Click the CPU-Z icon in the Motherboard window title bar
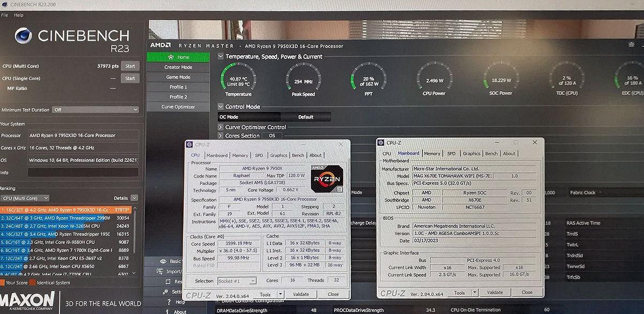 tap(382, 143)
